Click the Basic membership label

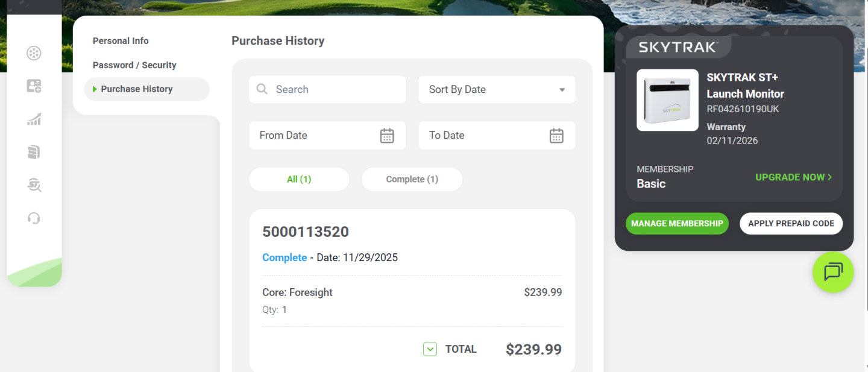[651, 184]
